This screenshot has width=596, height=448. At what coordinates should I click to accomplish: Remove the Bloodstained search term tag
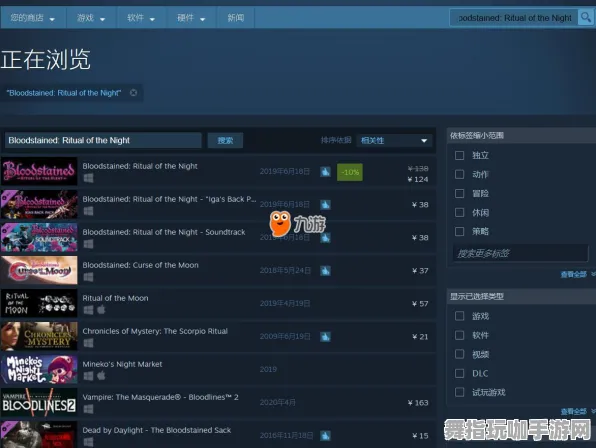(133, 93)
